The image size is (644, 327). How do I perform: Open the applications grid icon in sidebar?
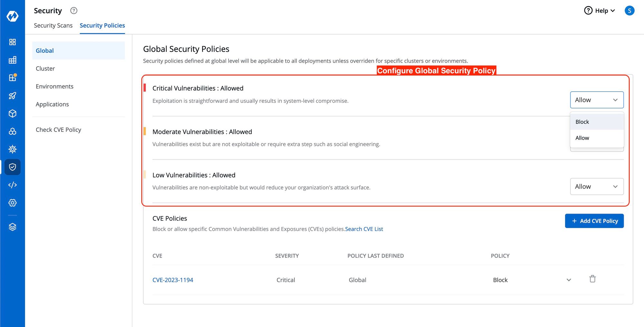pos(13,42)
